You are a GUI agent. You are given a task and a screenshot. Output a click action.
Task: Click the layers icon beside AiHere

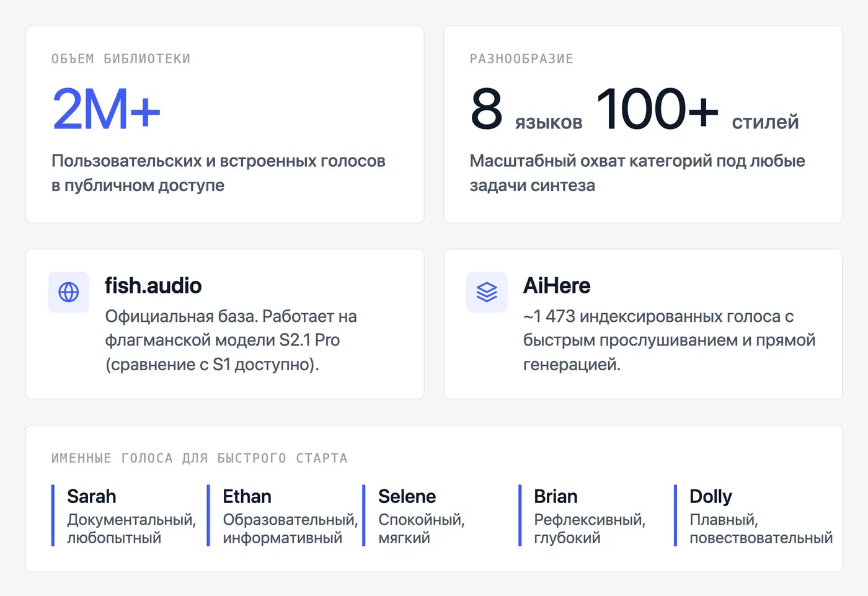487,292
